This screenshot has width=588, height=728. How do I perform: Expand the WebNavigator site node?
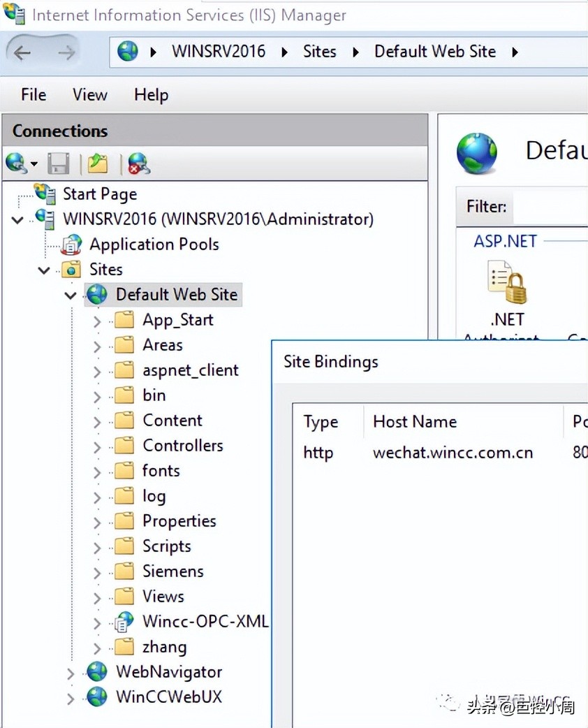click(71, 674)
